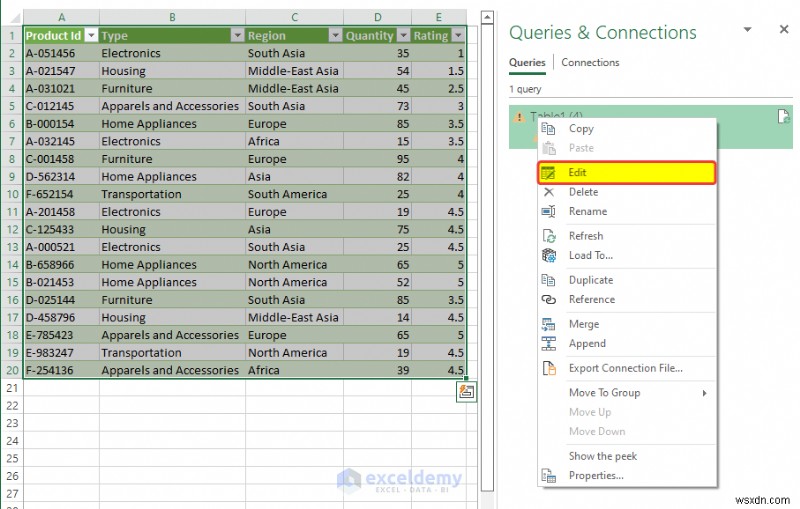Select Europe region cell in row 18
This screenshot has height=509, width=800.
[294, 336]
